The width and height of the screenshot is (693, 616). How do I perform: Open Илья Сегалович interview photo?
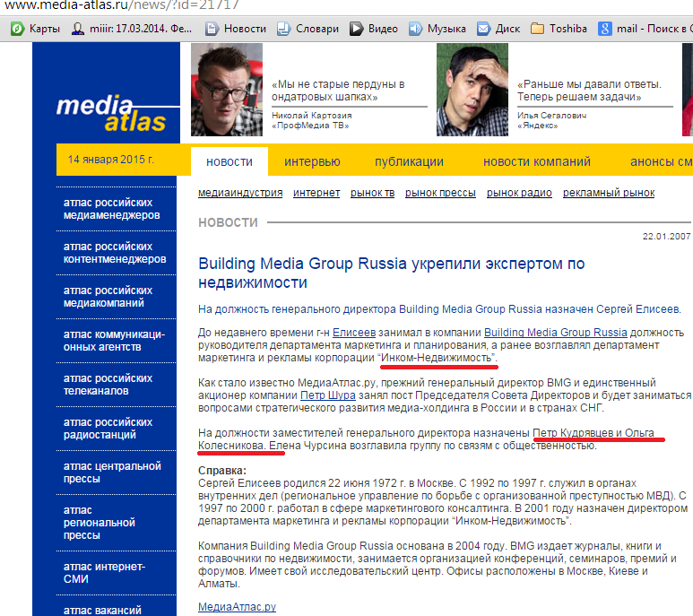472,90
